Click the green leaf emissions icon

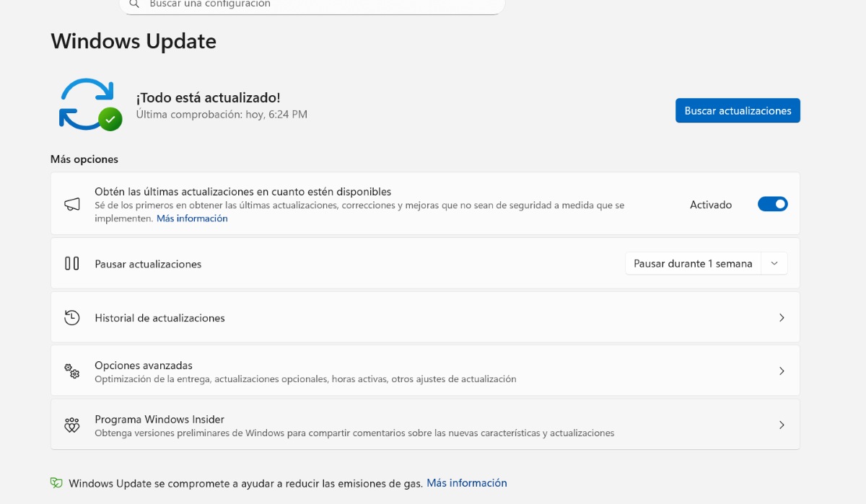pyautogui.click(x=56, y=483)
